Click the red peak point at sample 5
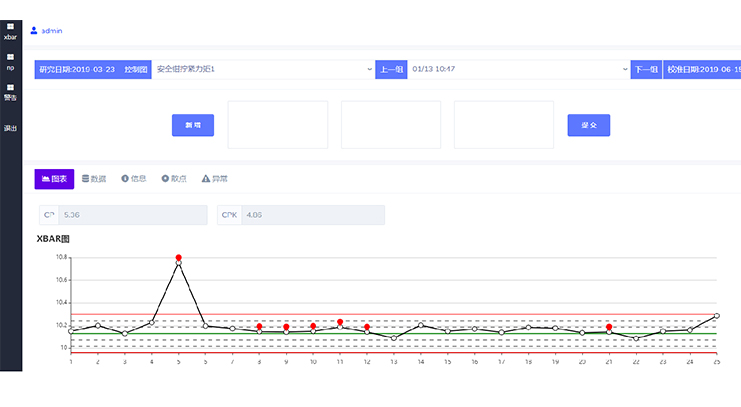The image size is (741, 407). [x=179, y=258]
